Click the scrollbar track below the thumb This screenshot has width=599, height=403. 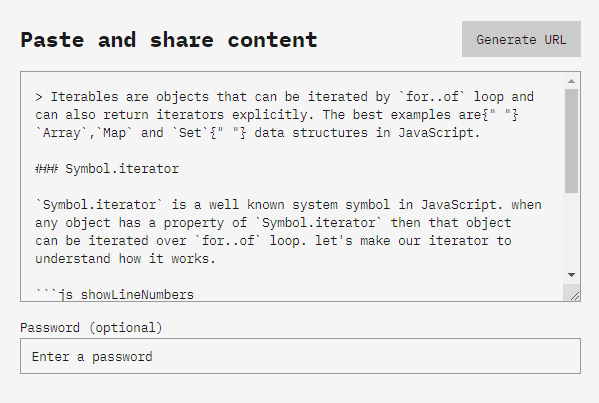(x=571, y=230)
